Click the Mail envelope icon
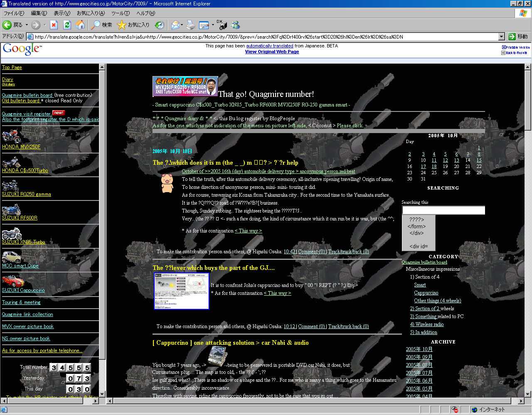 (x=175, y=25)
